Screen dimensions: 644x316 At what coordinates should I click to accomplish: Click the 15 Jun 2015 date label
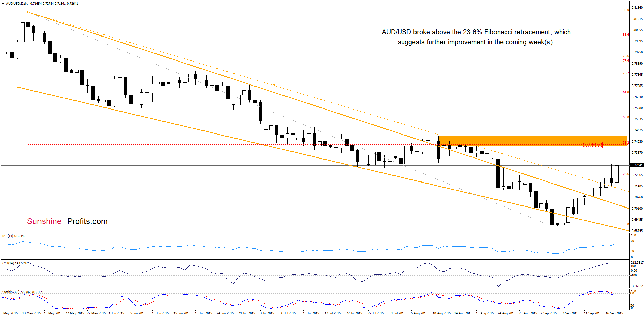coord(182,313)
